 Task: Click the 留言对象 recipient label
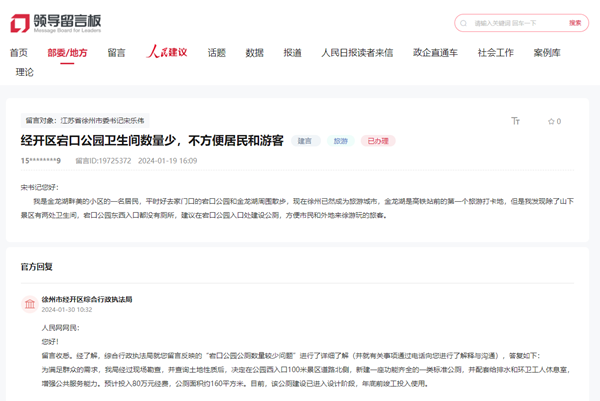(85, 121)
